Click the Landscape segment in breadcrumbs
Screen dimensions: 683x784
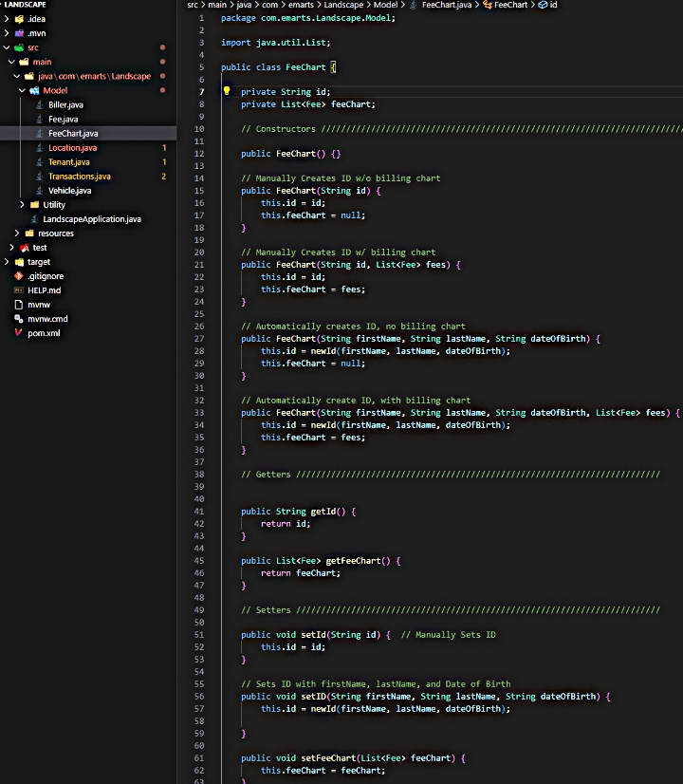pyautogui.click(x=343, y=6)
